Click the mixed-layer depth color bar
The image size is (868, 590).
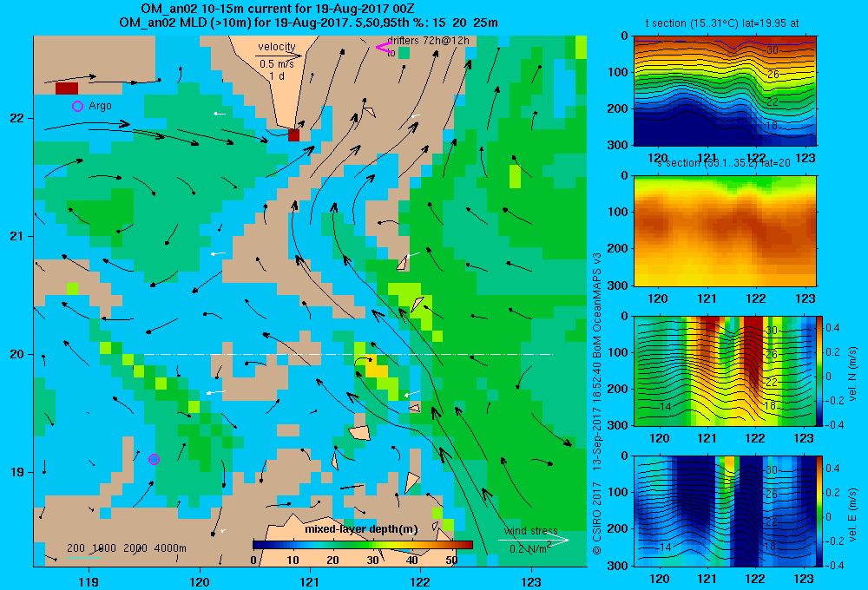(x=363, y=545)
